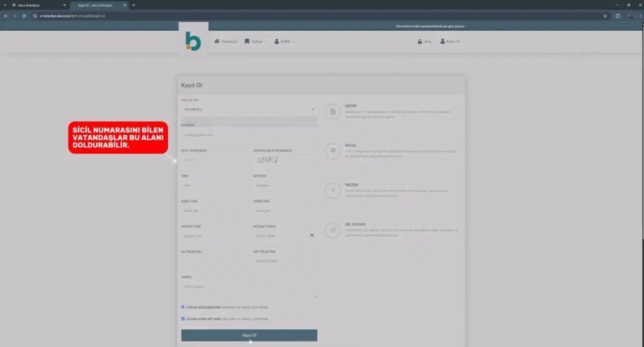Image resolution: width=644 pixels, height=347 pixels.
Task: Go to Anasayfa home link
Action: 225,41
